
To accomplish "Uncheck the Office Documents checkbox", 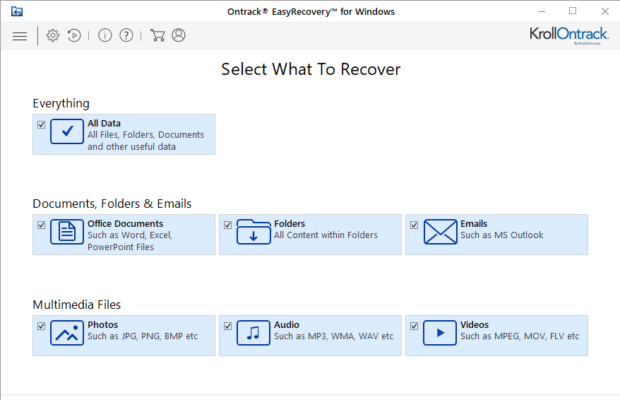I will (x=41, y=225).
